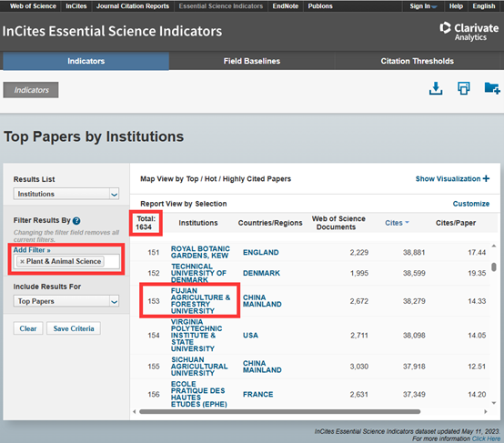Click the plus icon beside Show Visualization
The image size is (504, 443).
(x=487, y=178)
